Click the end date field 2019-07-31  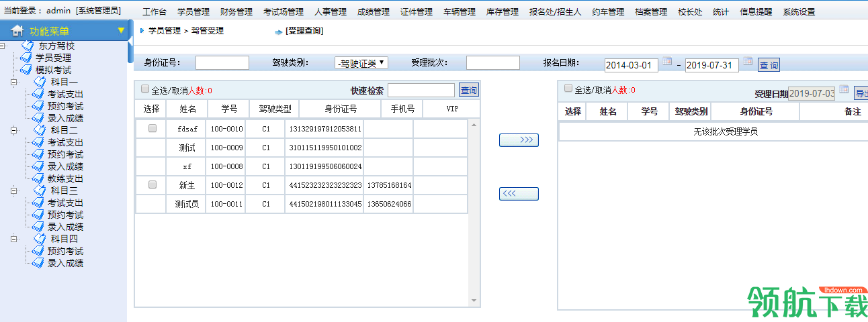tap(712, 65)
